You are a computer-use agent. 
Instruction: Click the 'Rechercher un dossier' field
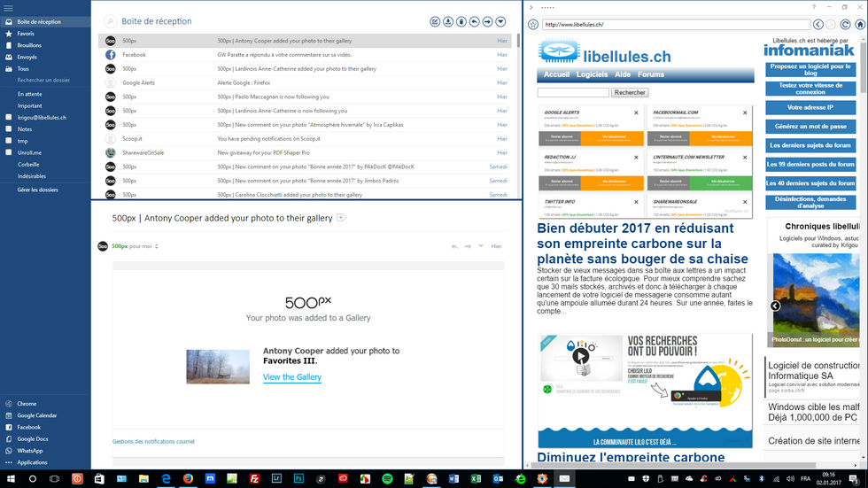tap(43, 81)
